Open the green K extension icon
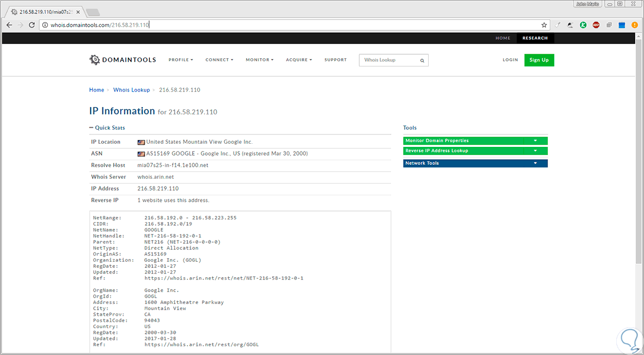Screen dimensions: 644x355 tap(583, 25)
